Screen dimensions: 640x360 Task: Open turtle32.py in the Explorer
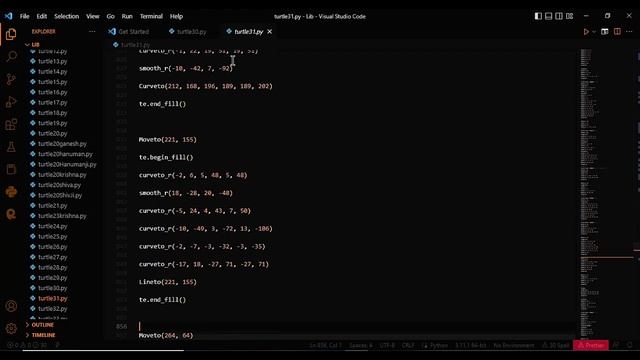[x=52, y=309]
